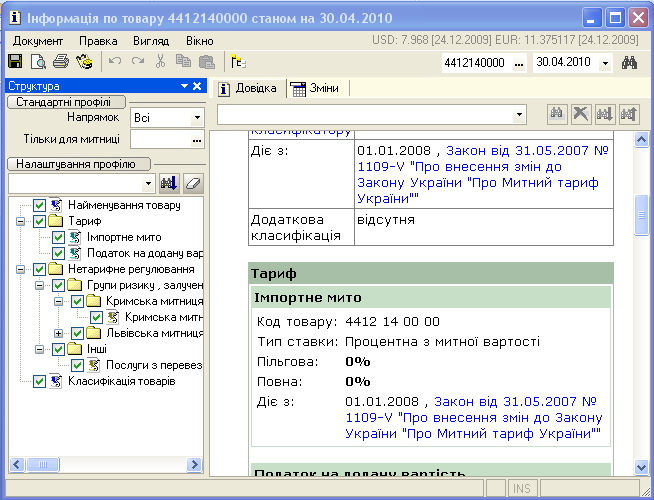Open the Вікно menu
The image size is (654, 500).
pos(200,41)
